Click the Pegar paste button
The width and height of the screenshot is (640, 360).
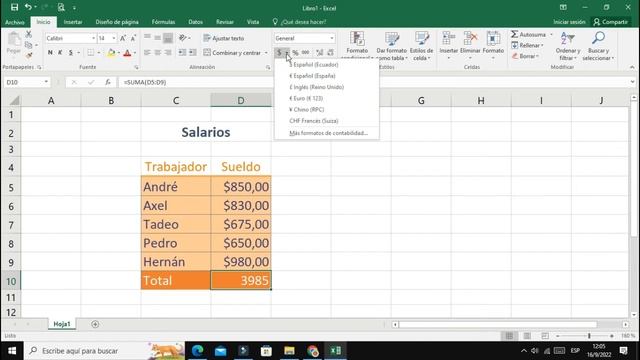point(14,43)
